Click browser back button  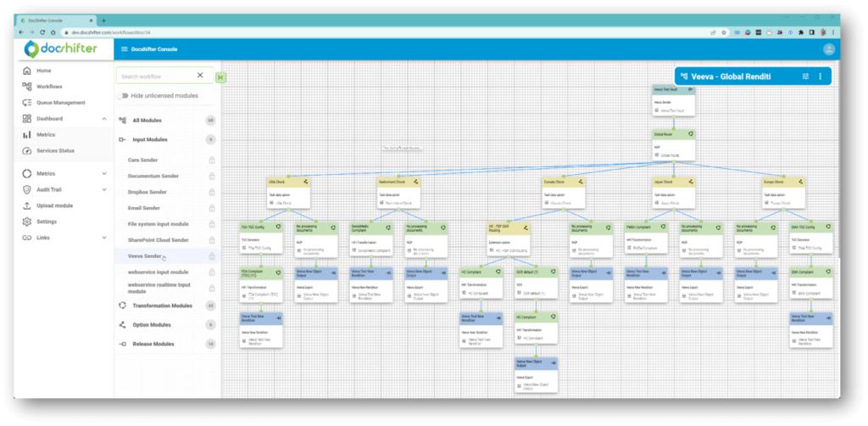[21, 33]
